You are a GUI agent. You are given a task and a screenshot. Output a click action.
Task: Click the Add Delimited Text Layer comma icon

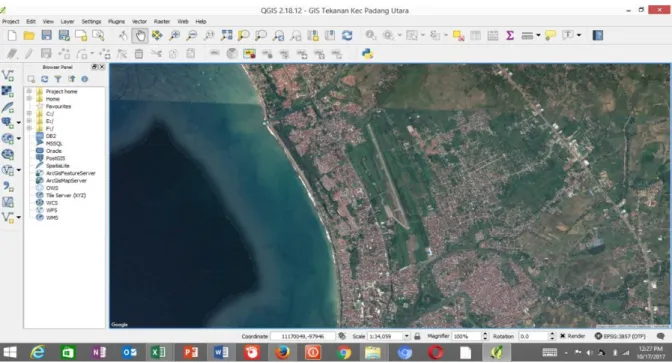coord(8,186)
